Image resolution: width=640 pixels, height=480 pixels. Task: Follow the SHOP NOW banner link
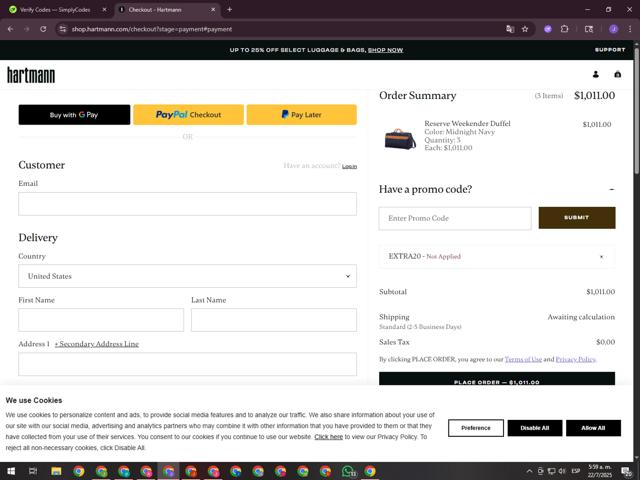pyautogui.click(x=385, y=50)
